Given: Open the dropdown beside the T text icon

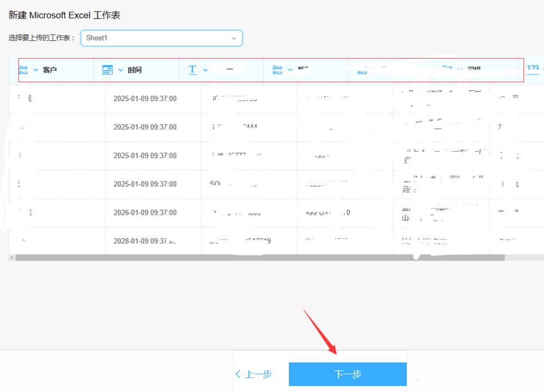Looking at the screenshot, I should [205, 70].
